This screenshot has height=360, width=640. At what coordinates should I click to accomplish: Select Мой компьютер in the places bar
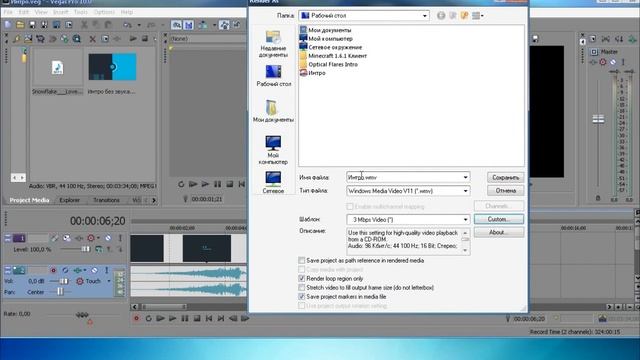pos(273,150)
